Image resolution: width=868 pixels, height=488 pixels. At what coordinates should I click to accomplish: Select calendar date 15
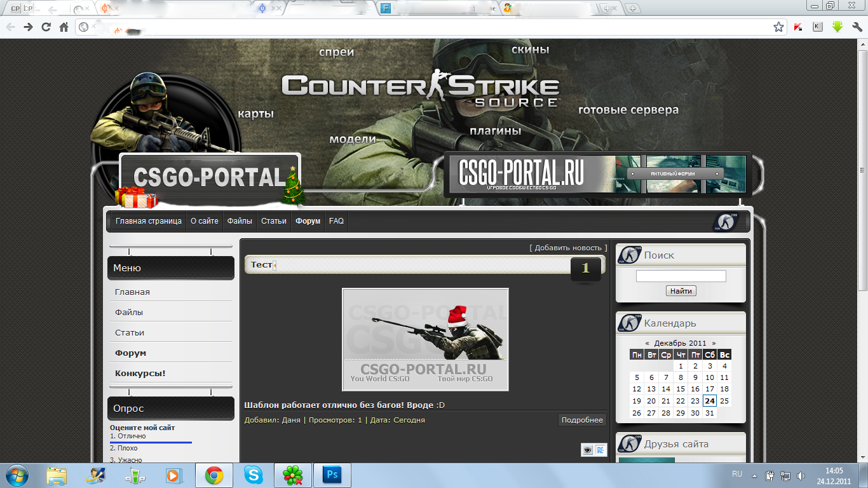pos(681,389)
